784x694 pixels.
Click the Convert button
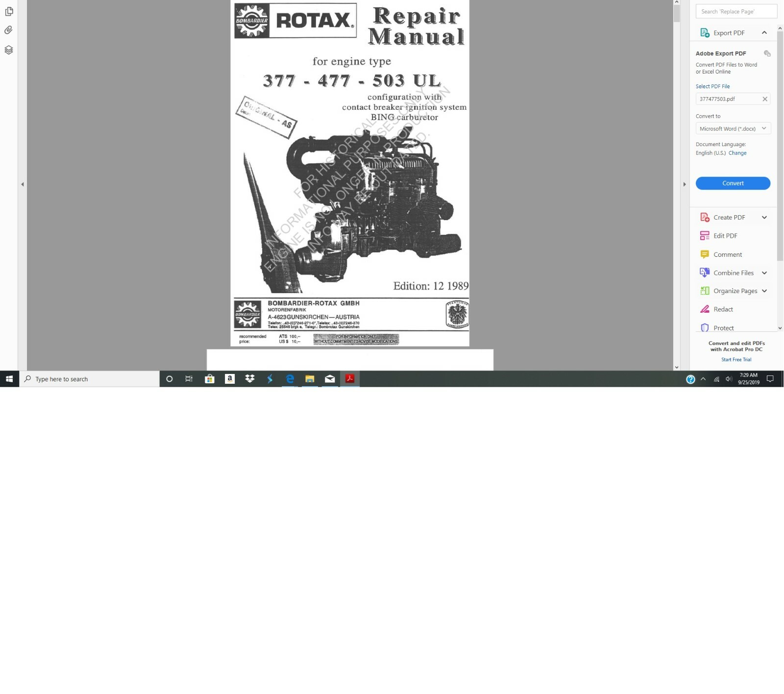pyautogui.click(x=733, y=183)
